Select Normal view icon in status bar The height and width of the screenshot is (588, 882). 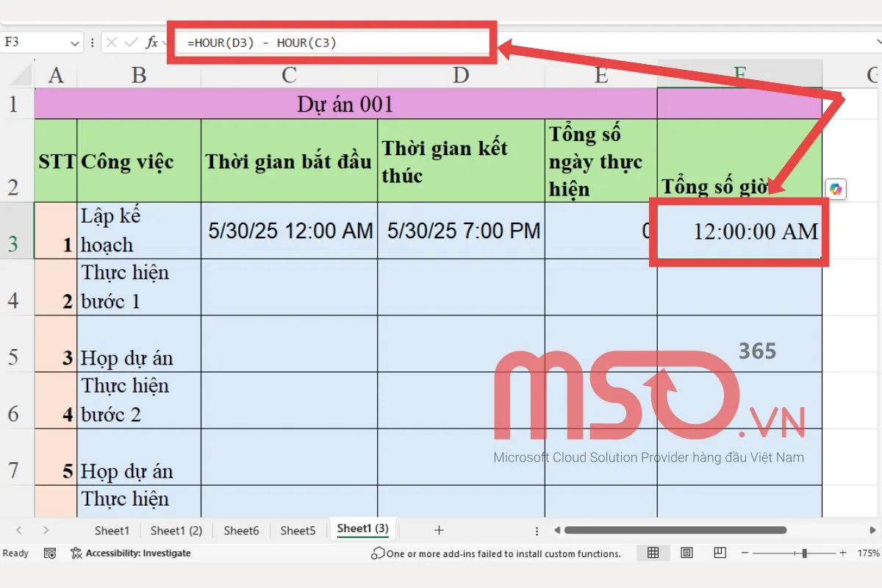pyautogui.click(x=653, y=553)
